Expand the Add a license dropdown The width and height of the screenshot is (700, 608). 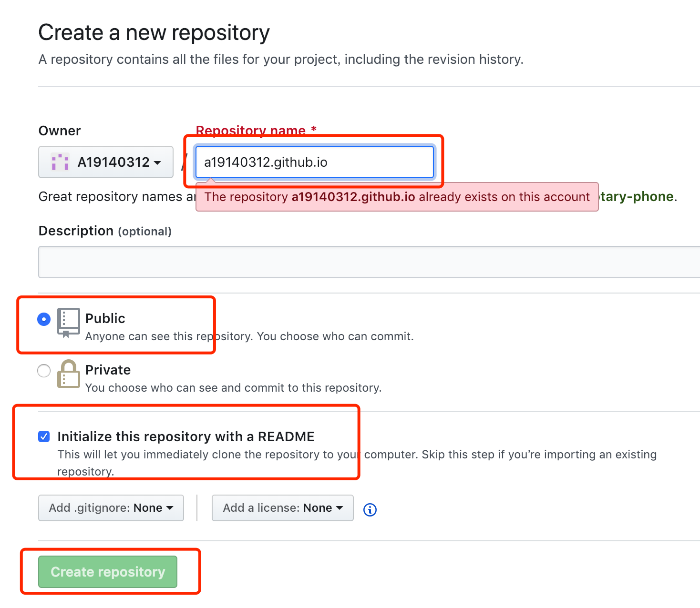[x=282, y=508]
